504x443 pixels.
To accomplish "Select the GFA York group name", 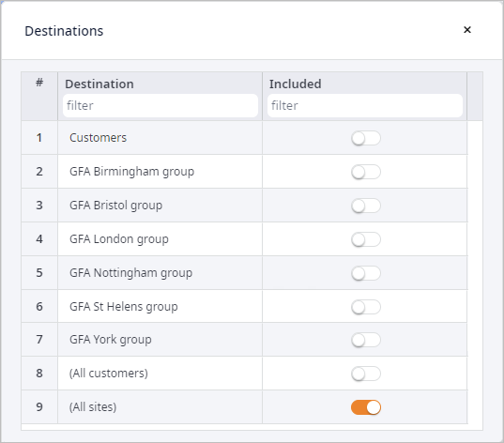I will pos(111,340).
